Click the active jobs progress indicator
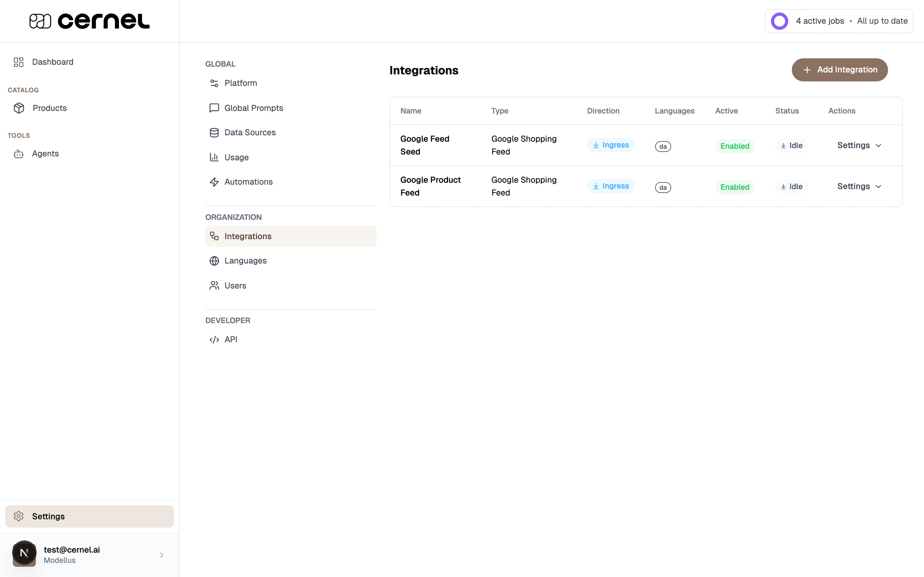This screenshot has width=924, height=577. [779, 21]
